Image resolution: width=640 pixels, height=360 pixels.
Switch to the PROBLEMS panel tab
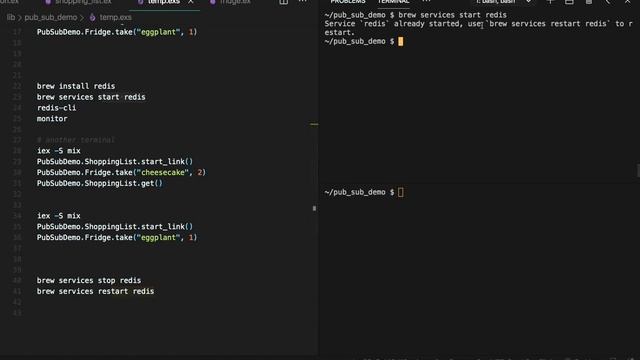coord(348,2)
